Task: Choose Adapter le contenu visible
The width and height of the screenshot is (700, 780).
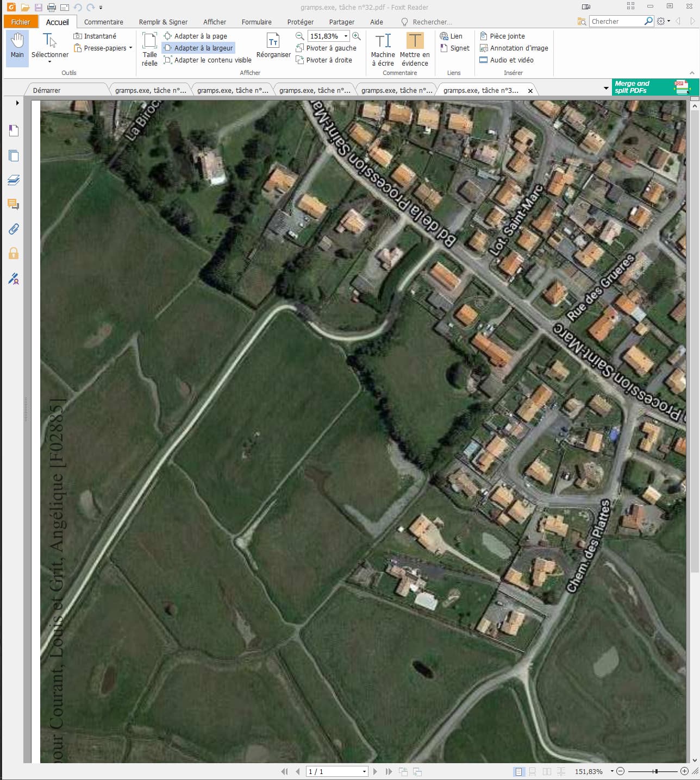Action: [208, 60]
